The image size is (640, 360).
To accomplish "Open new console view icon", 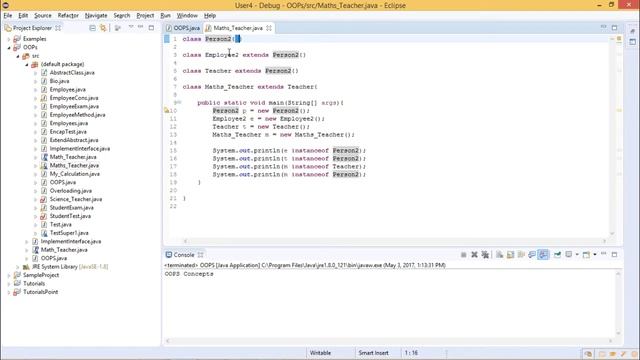I will point(587,255).
